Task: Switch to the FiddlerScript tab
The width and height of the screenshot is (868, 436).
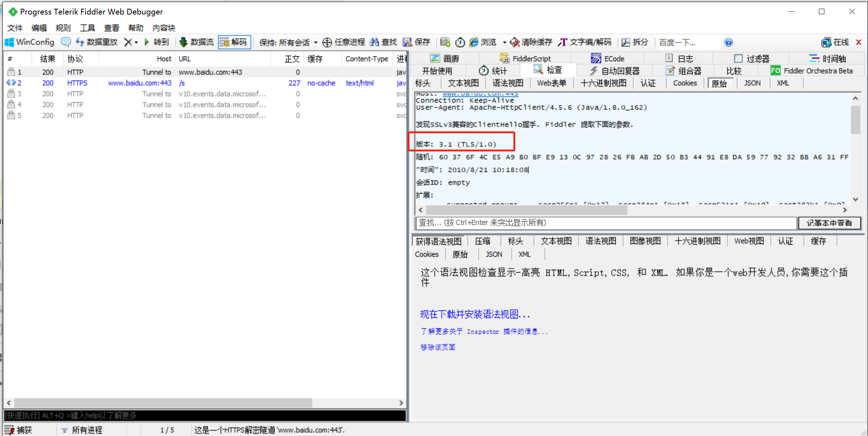Action: pyautogui.click(x=527, y=58)
